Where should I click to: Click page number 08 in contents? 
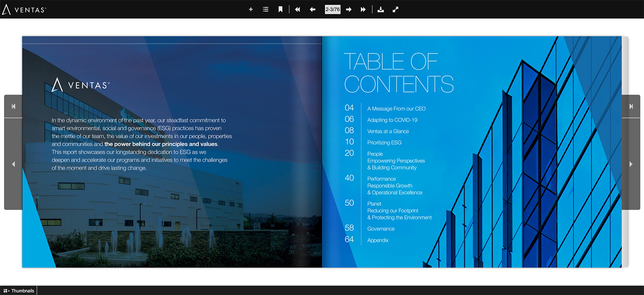tap(349, 130)
